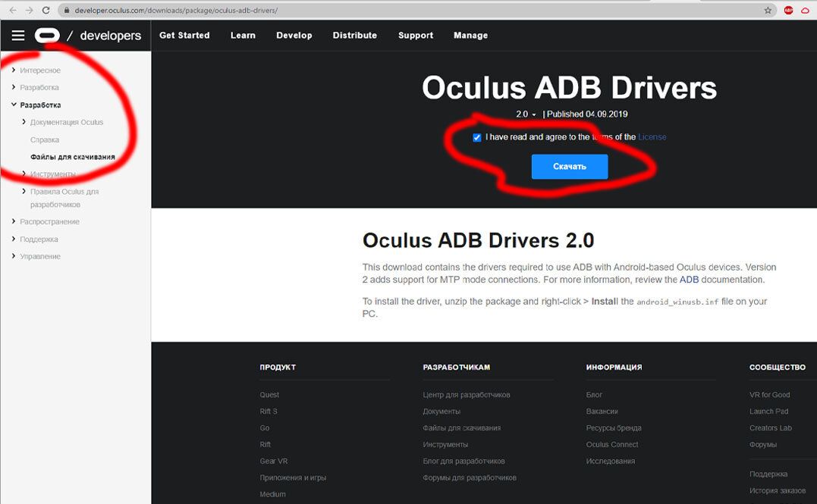Expand the Поддержка sidebar section
Image resolution: width=817 pixels, height=504 pixels.
(14, 239)
